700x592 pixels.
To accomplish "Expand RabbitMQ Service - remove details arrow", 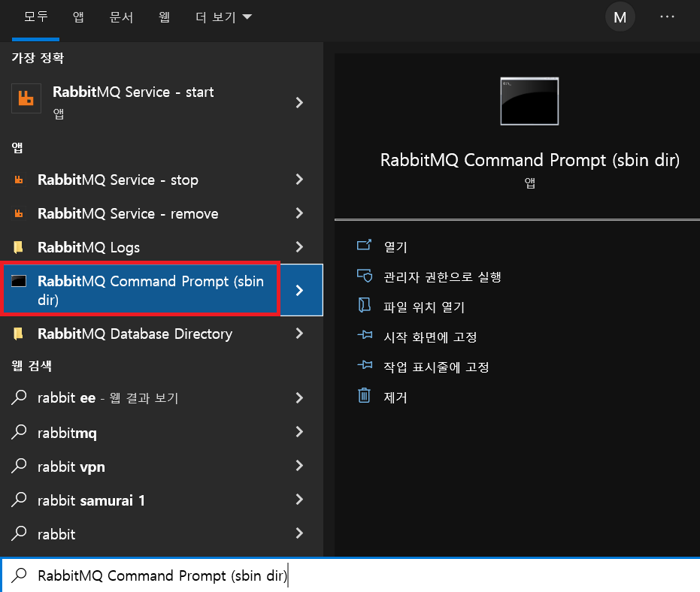I will click(x=299, y=213).
